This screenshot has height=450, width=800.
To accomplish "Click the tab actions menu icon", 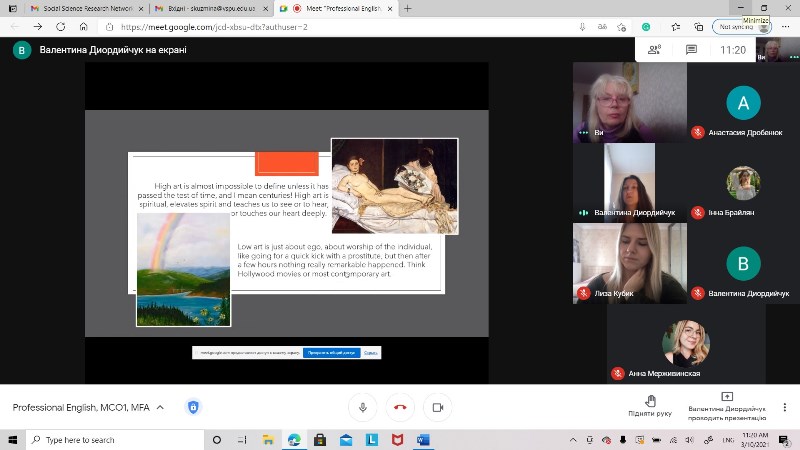I will point(13,9).
